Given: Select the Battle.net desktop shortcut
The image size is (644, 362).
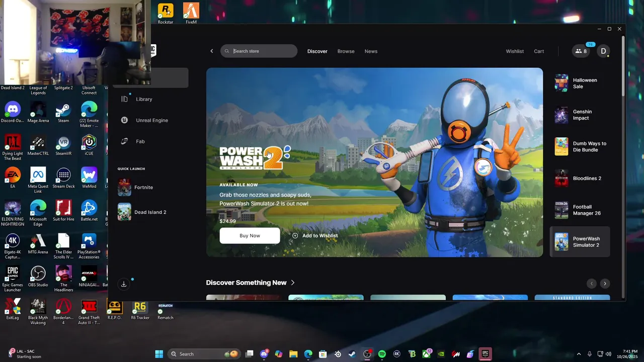Looking at the screenshot, I should coord(89,211).
